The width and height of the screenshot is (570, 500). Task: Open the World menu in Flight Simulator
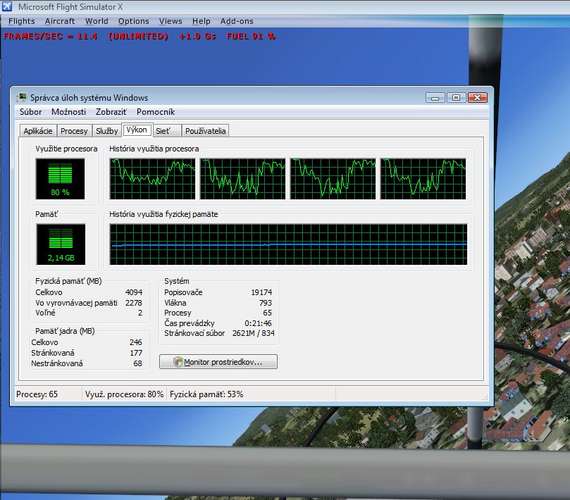[96, 21]
